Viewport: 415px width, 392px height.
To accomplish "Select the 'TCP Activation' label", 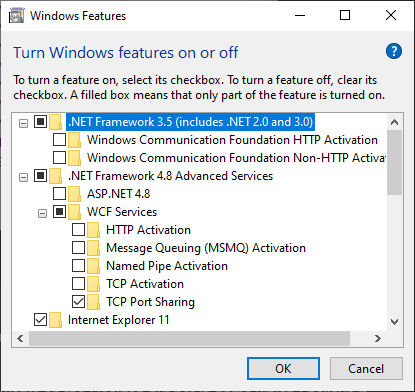I will tap(145, 284).
